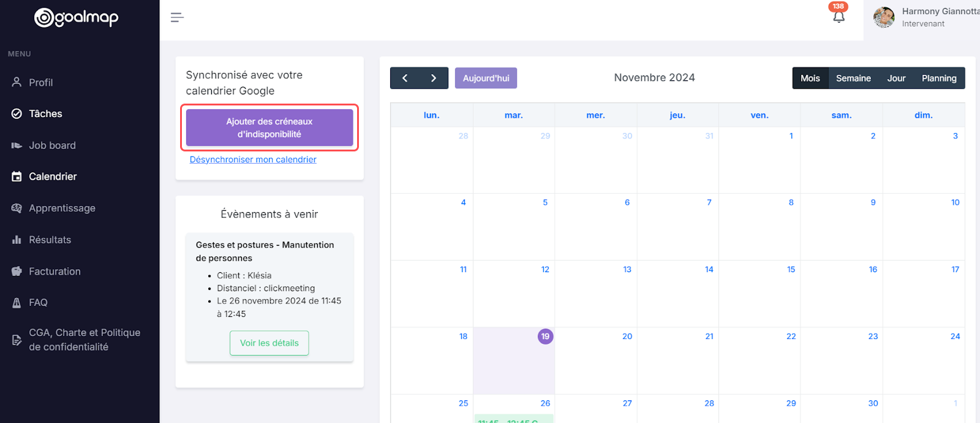Toggle the hamburger sidebar menu icon
Screen dimensions: 980x423
point(177,17)
